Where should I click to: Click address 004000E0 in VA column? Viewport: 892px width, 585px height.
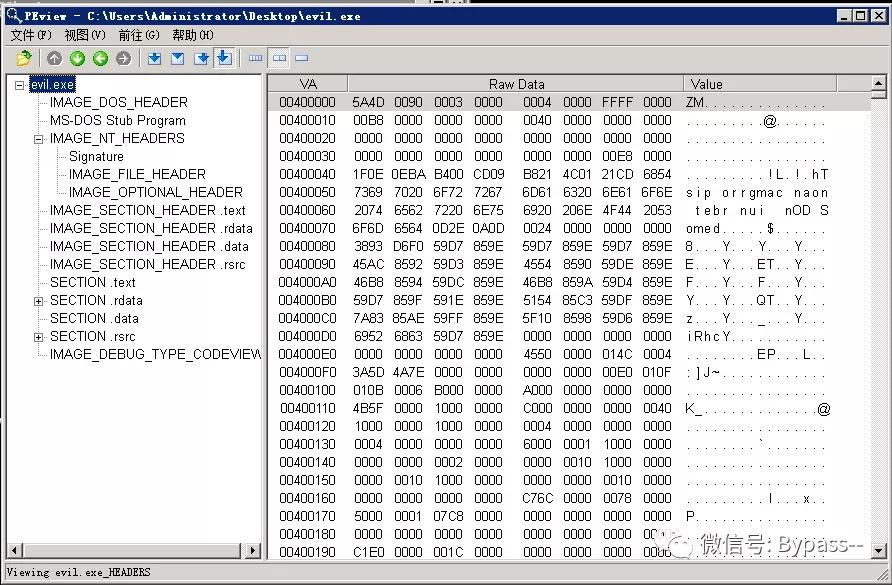tap(307, 355)
